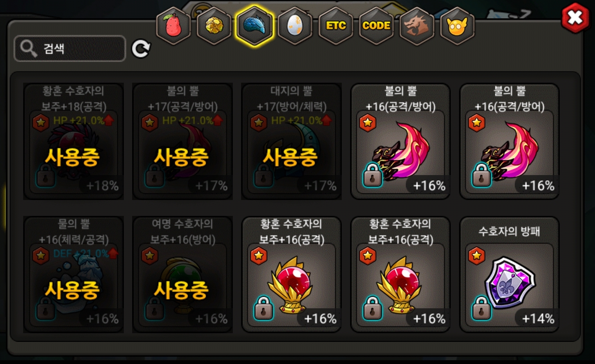Click the refresh arrow beside the search box
Image resolution: width=595 pixels, height=364 pixels.
[x=141, y=48]
